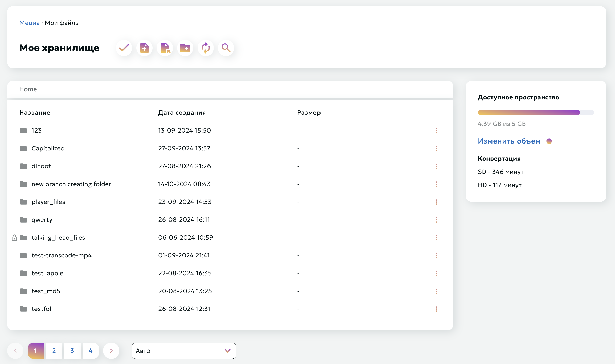Click the refresh storage icon

206,48
